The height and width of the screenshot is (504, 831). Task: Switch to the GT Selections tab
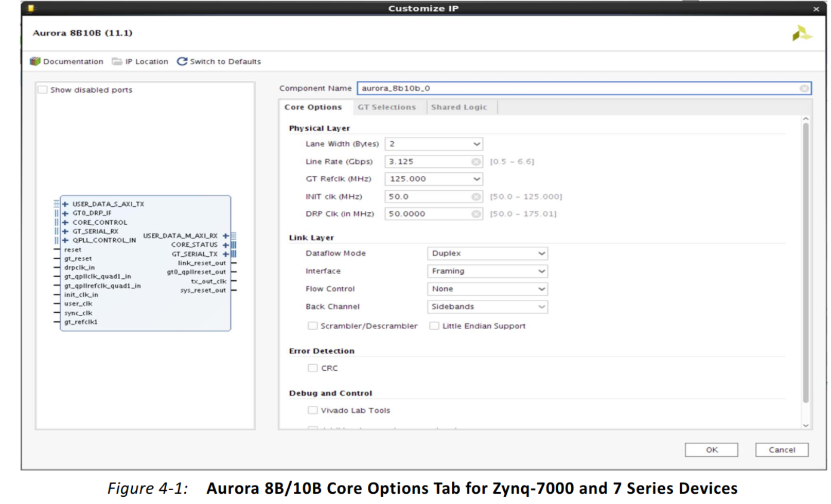(387, 107)
